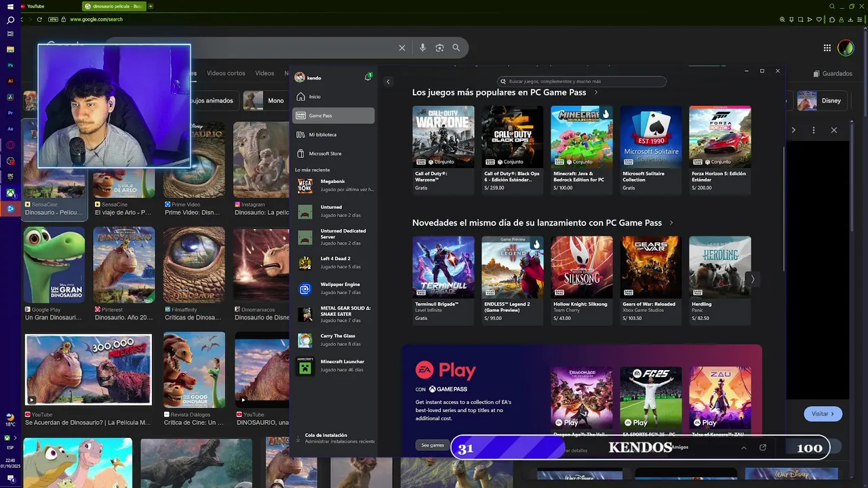This screenshot has height=488, width=868.
Task: Click See games button in EA Play banner
Action: click(x=433, y=445)
